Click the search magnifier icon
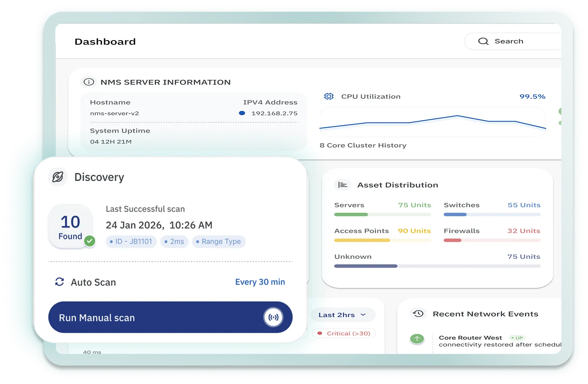The width and height of the screenshot is (588, 384). [x=483, y=41]
